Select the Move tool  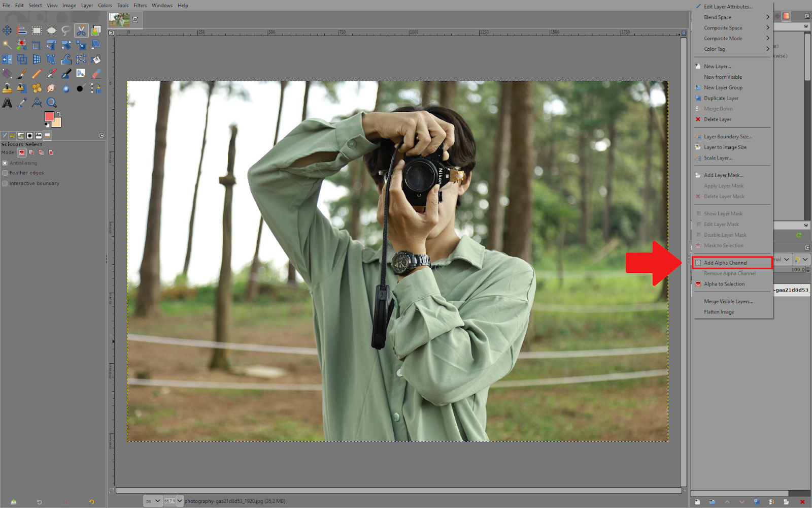(7, 30)
